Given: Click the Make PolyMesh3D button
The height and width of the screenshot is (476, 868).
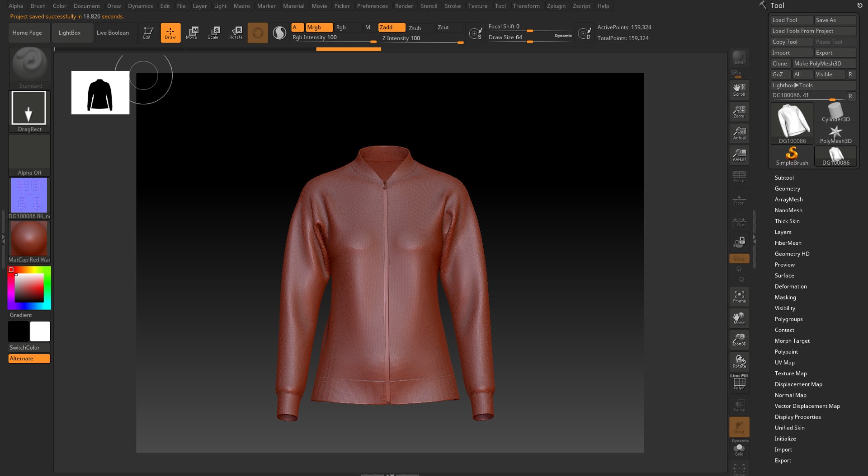Looking at the screenshot, I should tap(824, 64).
